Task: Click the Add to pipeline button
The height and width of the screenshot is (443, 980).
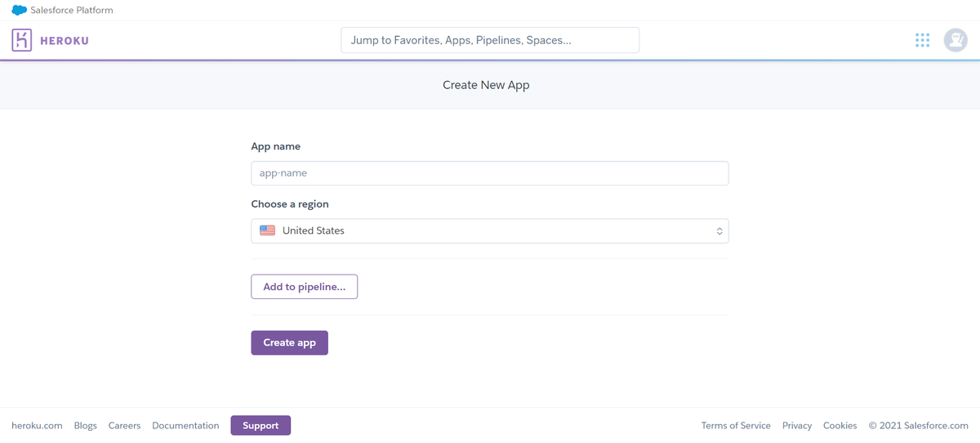Action: 305,287
